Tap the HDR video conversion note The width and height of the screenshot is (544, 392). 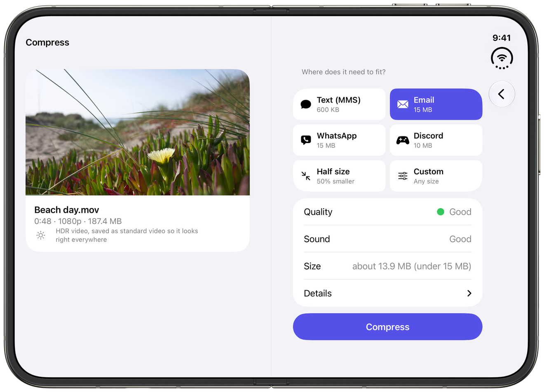(x=127, y=235)
